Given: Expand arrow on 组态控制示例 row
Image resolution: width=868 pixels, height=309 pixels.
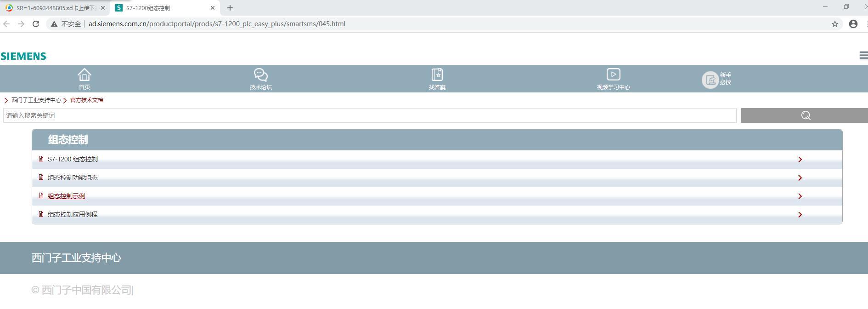Looking at the screenshot, I should (800, 196).
